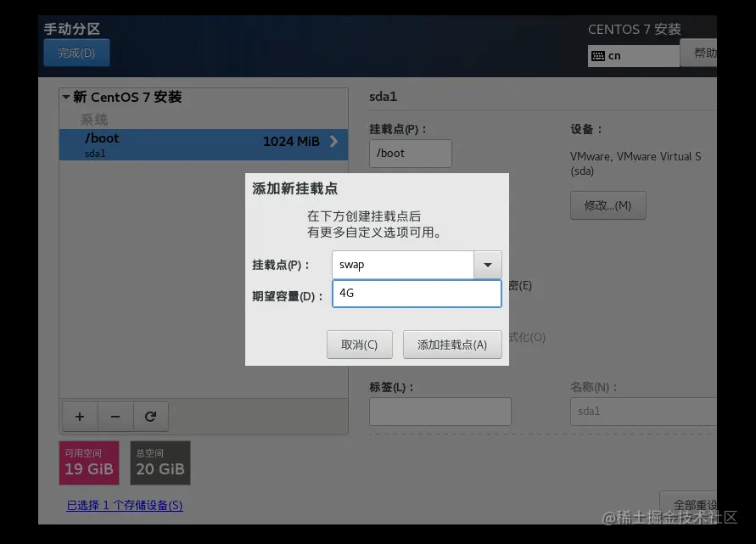
Task: Collapse the 新 CentOS 7 安装 tree section
Action: click(x=66, y=97)
